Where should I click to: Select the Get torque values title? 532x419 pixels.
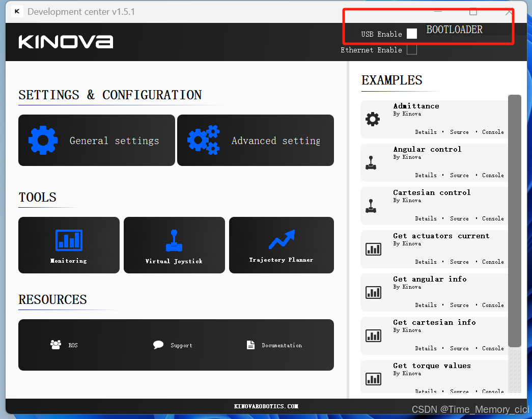[x=432, y=366]
